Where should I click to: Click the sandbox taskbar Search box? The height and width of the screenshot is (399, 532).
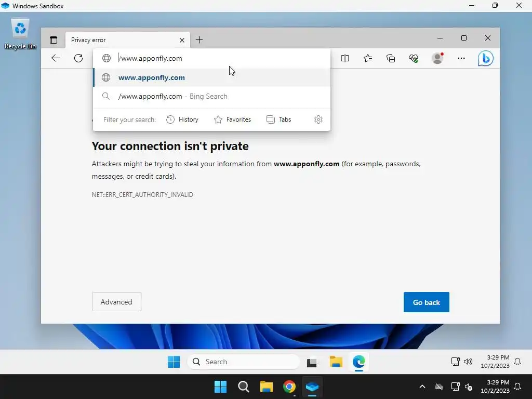pyautogui.click(x=243, y=362)
